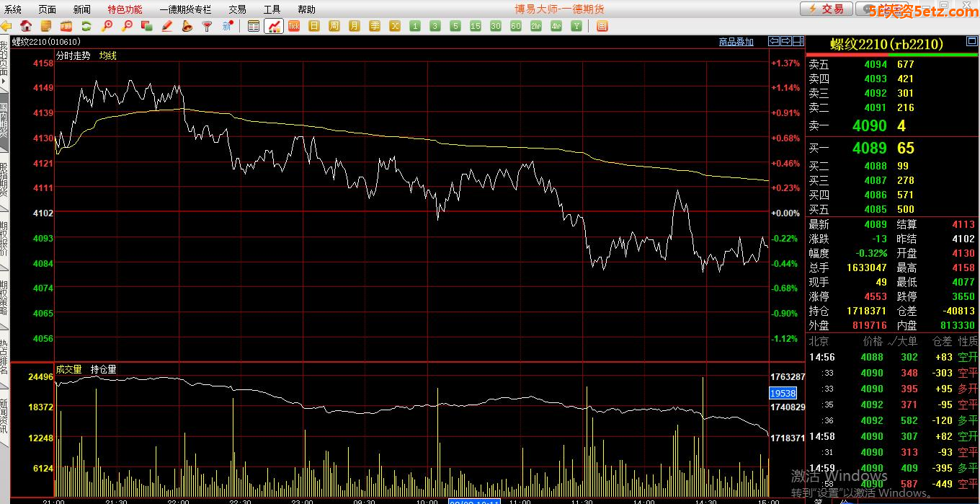This screenshot has height=504, width=980.
Task: Open the alert bell icon
Action: click(187, 26)
